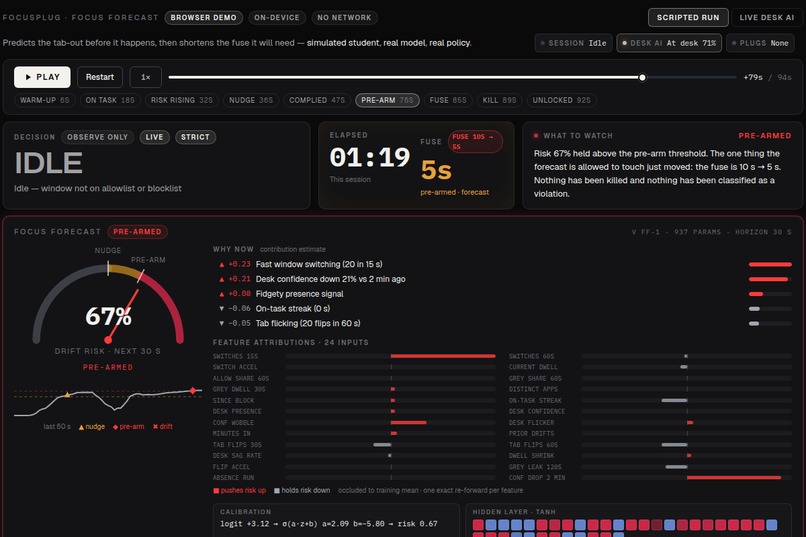Jump to the ON TASK 18S marker
Image resolution: width=806 pixels, height=537 pixels.
[109, 100]
